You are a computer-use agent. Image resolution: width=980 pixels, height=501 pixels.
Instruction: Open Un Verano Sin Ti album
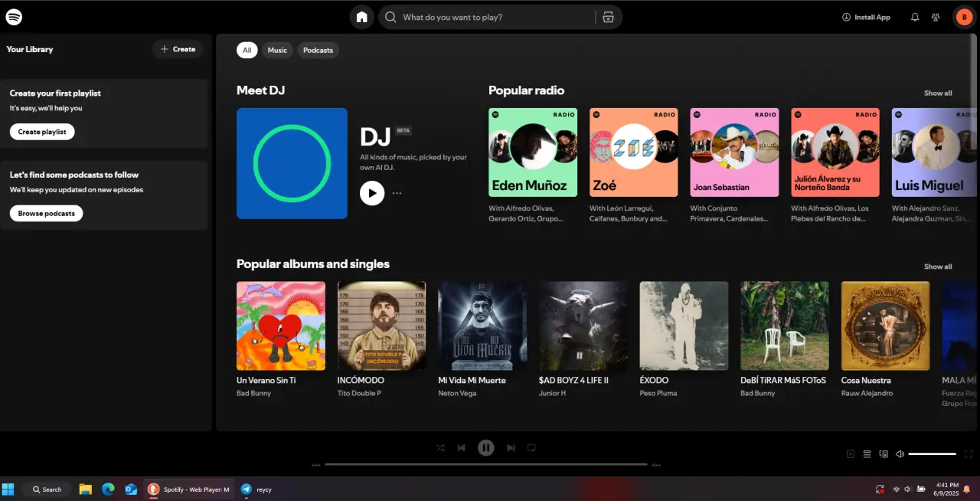(281, 326)
